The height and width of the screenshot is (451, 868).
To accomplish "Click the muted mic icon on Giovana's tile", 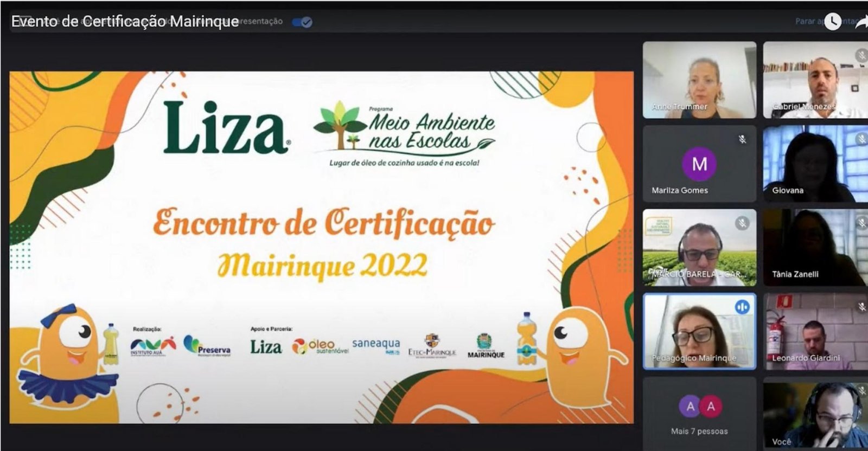I will click(861, 139).
